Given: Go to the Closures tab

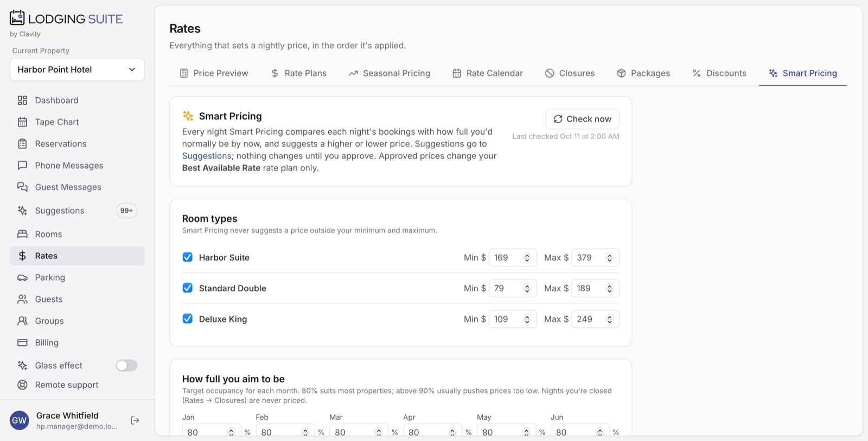Looking at the screenshot, I should coord(570,73).
